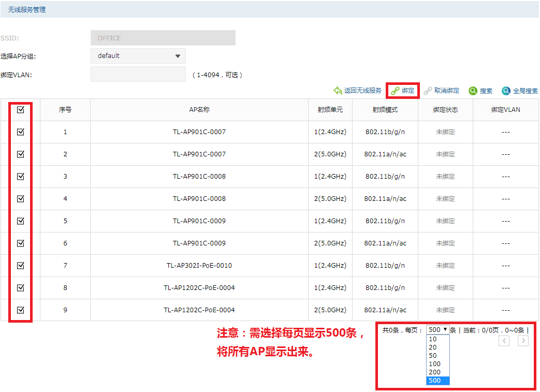Click the green back arrow beside 返回无线服务
This screenshot has width=540, height=392.
point(337,90)
